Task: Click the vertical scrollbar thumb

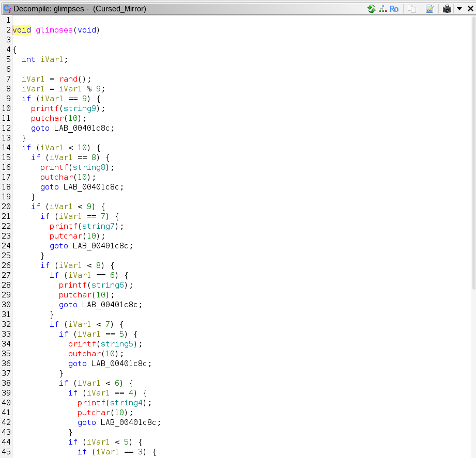Action: click(x=473, y=152)
